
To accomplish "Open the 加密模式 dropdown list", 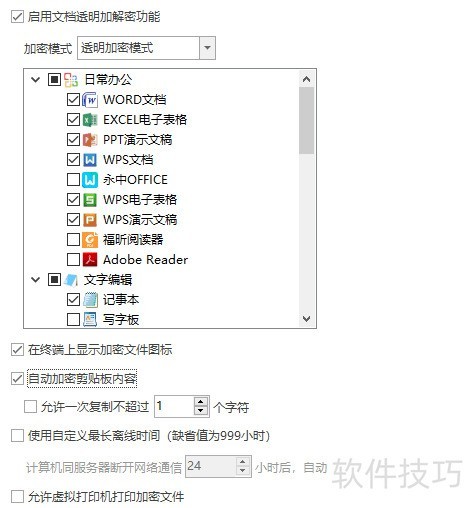I will point(207,48).
